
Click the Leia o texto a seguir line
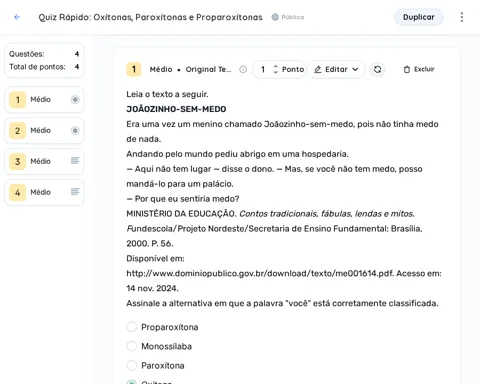point(167,94)
